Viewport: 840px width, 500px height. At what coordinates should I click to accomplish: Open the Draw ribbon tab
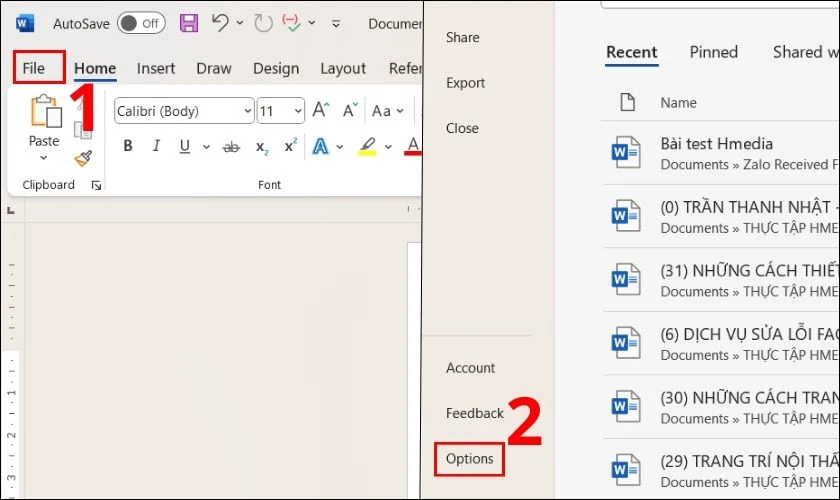(214, 69)
